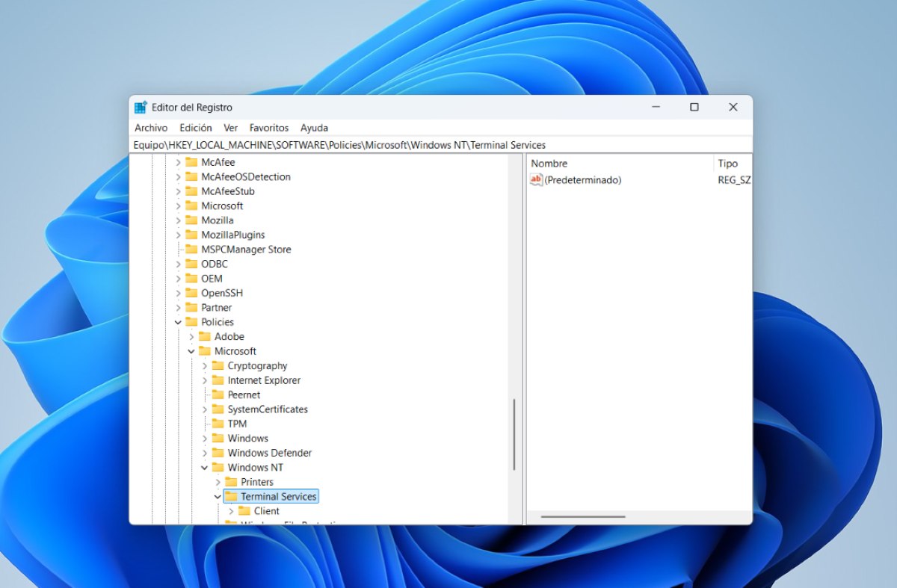Select the Peernet folder icon
This screenshot has height=588, width=897.
click(218, 394)
